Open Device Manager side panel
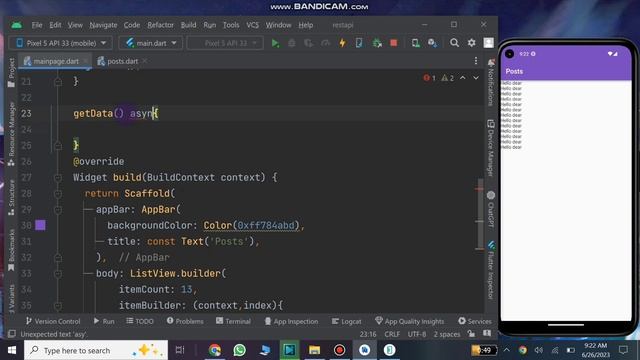The width and height of the screenshot is (640, 360). coord(491,148)
